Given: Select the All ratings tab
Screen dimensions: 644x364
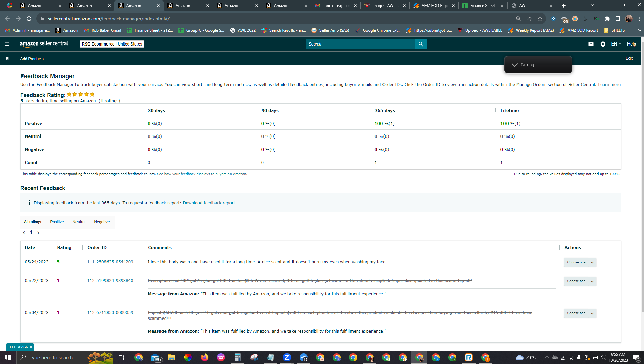Looking at the screenshot, I should pos(33,222).
